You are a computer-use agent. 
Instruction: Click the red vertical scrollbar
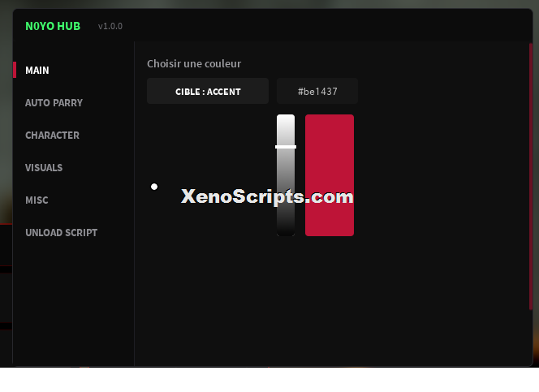click(531, 176)
